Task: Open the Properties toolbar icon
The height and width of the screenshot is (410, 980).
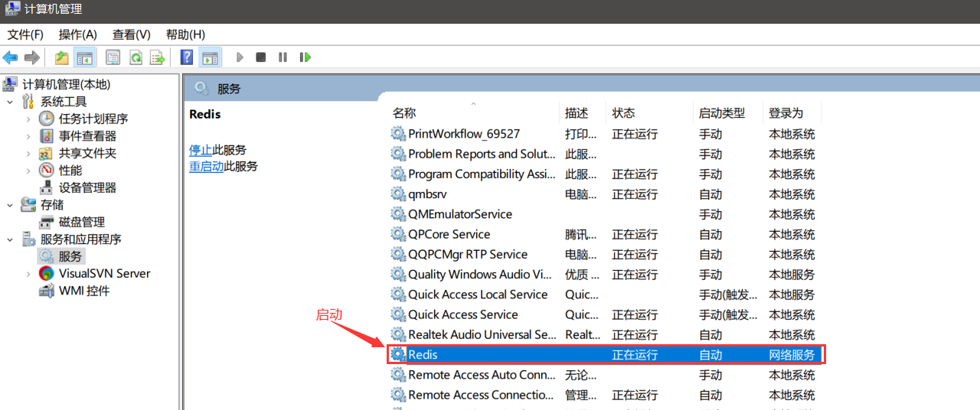Action: [113, 57]
